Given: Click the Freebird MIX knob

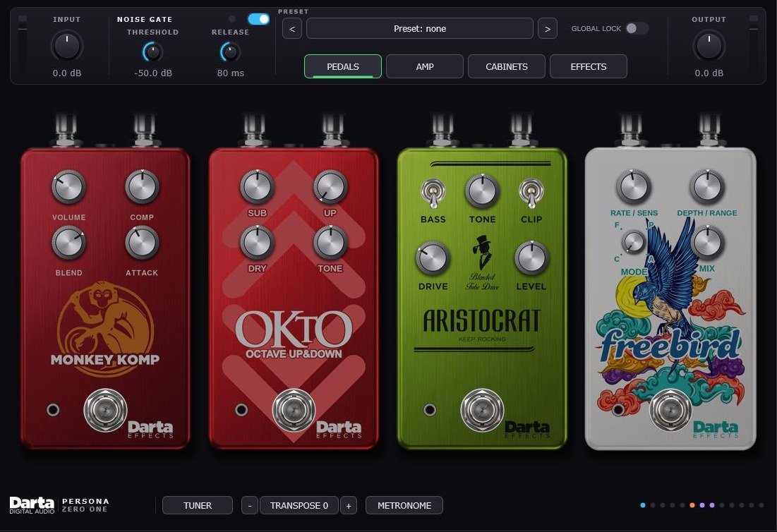Looking at the screenshot, I should tap(707, 242).
